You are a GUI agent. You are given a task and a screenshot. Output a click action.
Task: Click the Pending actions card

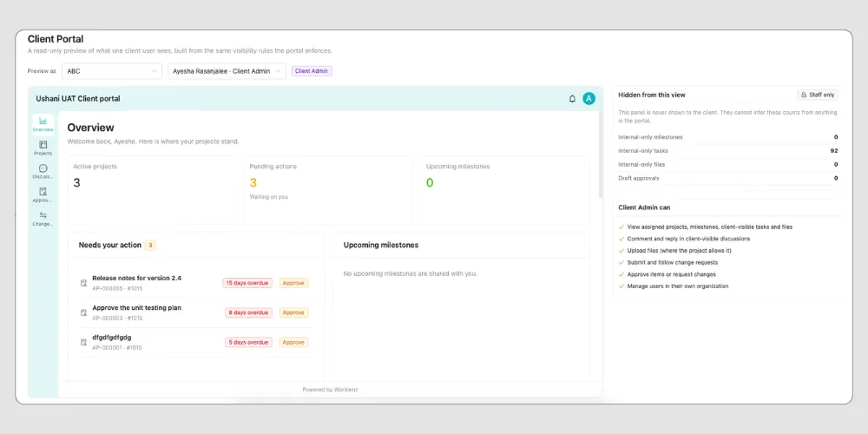click(328, 190)
